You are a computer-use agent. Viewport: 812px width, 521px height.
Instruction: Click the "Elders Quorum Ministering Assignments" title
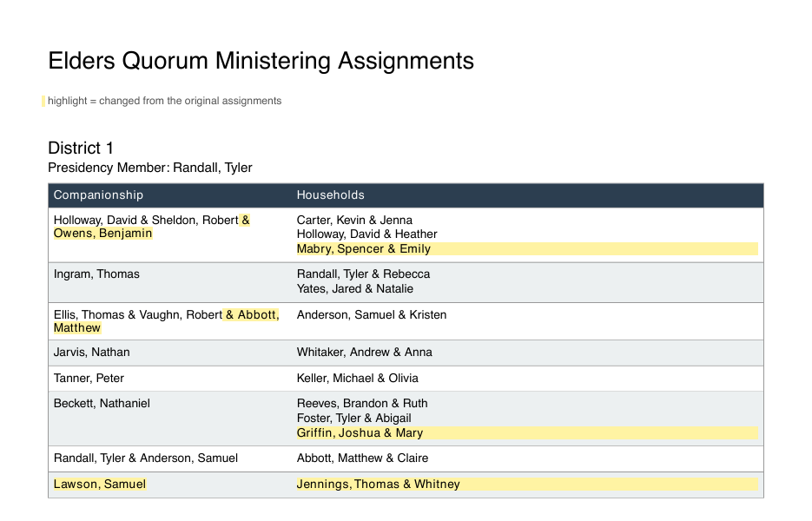[261, 61]
